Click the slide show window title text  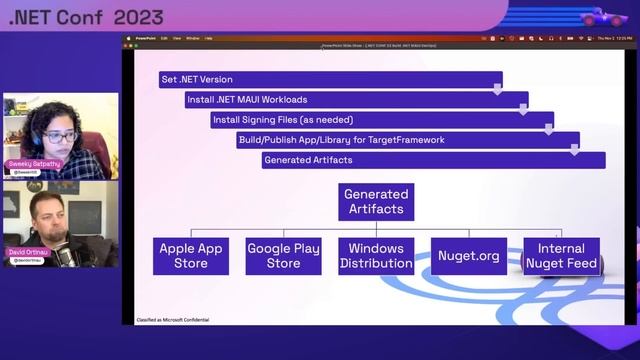click(379, 46)
